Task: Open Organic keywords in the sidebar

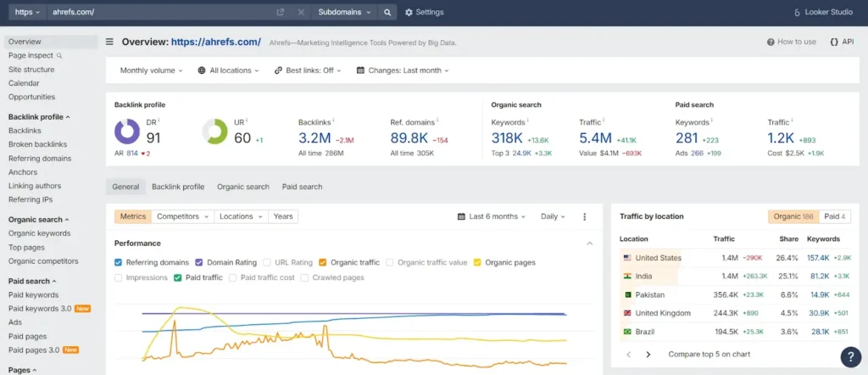Action: (39, 234)
